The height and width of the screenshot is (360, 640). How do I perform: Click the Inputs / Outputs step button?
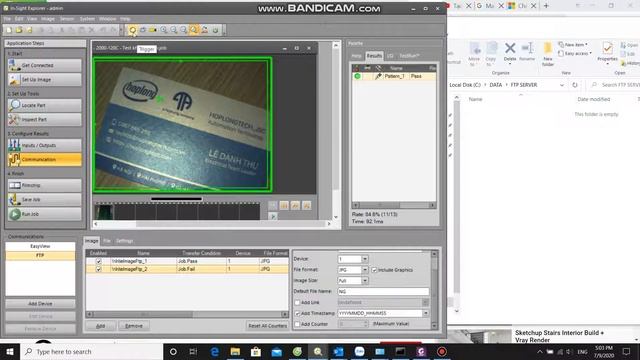click(x=44, y=145)
